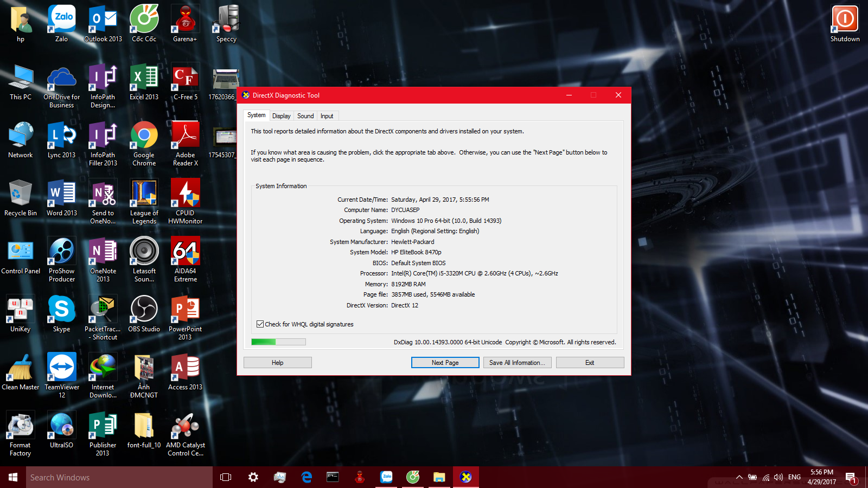Open Outlook 2013 desktop icon

coord(103,24)
